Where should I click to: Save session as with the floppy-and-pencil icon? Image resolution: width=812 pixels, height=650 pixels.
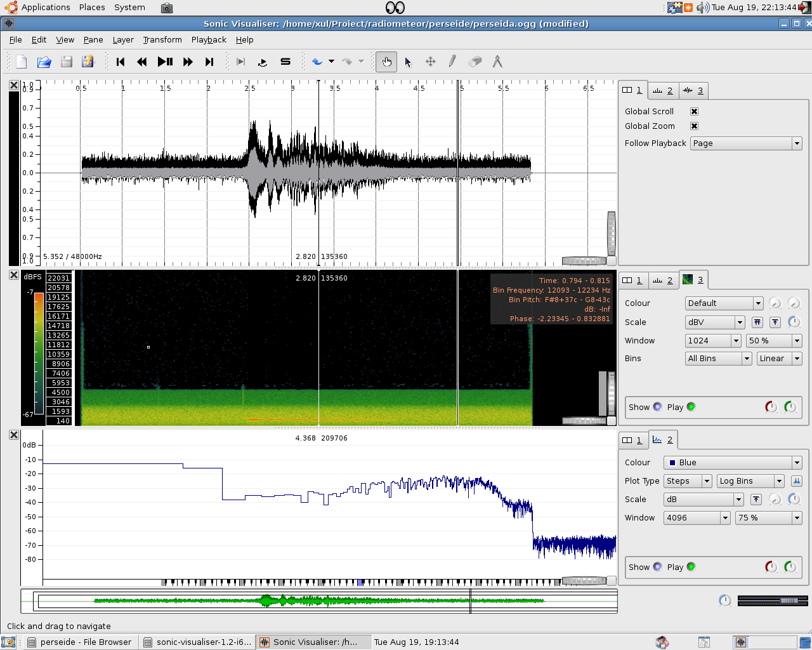tap(88, 62)
